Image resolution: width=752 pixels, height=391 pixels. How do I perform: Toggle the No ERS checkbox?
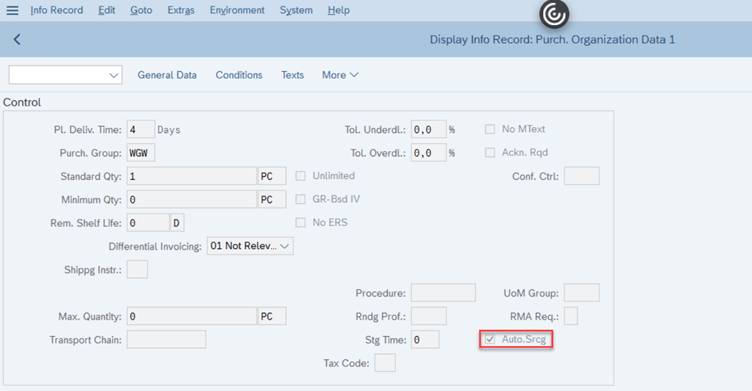coord(300,223)
